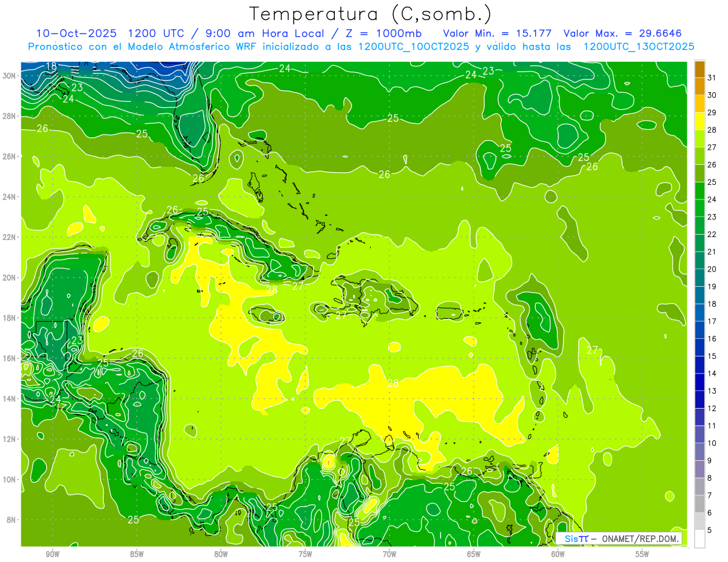The height and width of the screenshot is (562, 728).
Task: Click the '85W' longitude axis label
Action: pyautogui.click(x=136, y=554)
